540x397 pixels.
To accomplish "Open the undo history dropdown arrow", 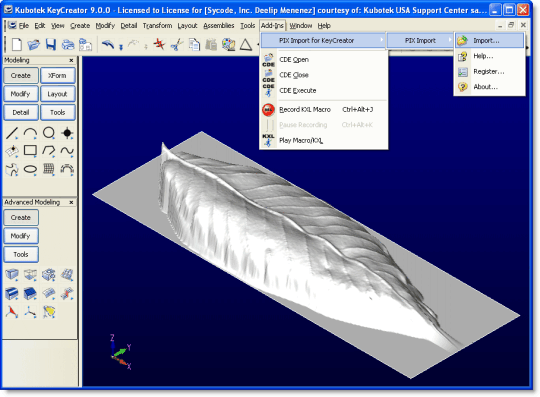I will click(x=121, y=47).
